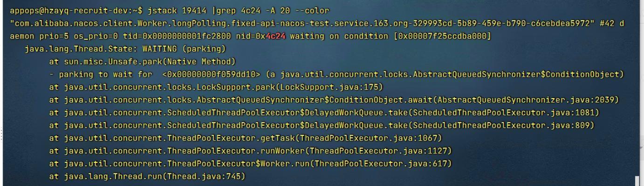Image resolution: width=644 pixels, height=186 pixels.
Task: Click ScheduledThreadPoolExecutor.java:809 source reference
Action: pos(502,126)
